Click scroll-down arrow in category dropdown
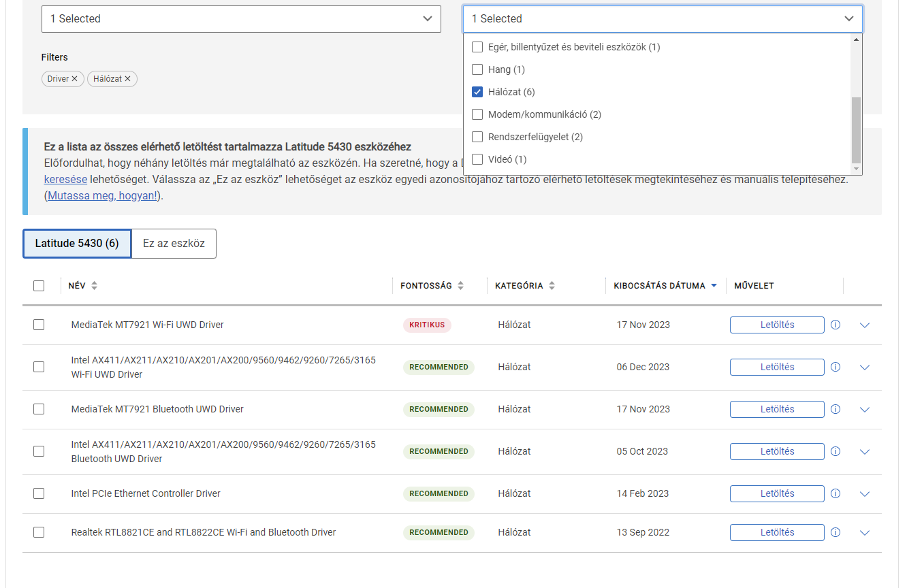 click(857, 169)
